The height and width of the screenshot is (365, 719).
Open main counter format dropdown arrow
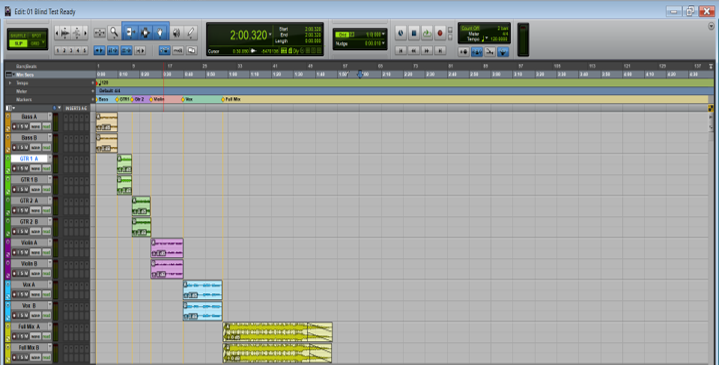pyautogui.click(x=271, y=35)
